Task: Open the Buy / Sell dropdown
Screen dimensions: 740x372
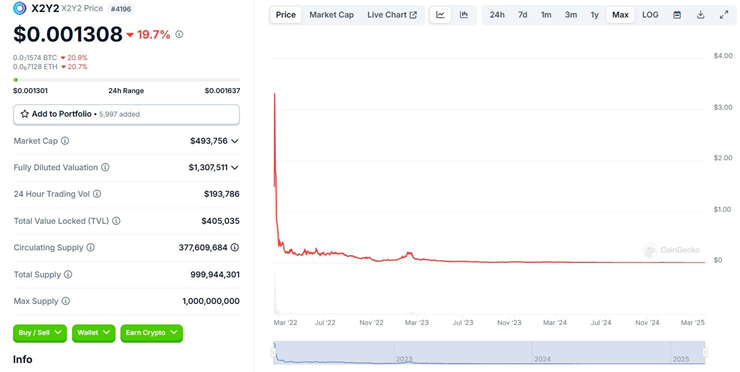Action: (x=40, y=333)
